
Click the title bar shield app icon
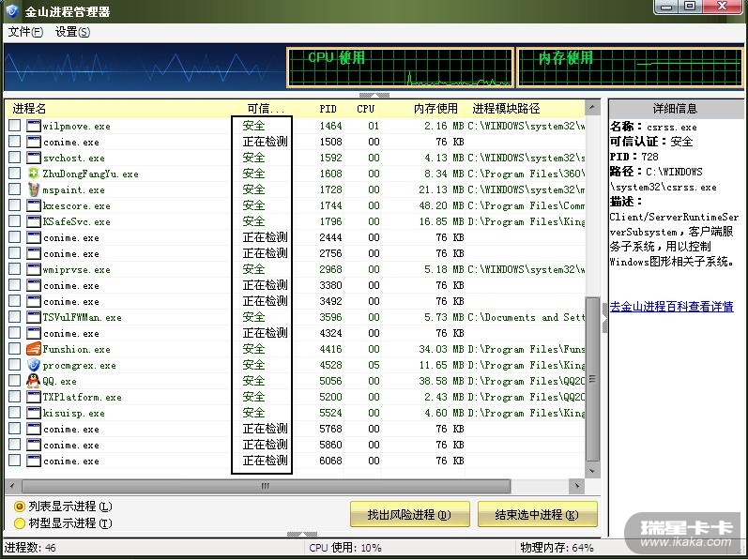point(12,10)
